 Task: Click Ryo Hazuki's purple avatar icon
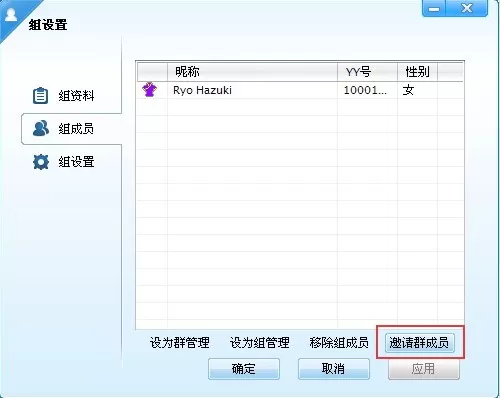[149, 89]
